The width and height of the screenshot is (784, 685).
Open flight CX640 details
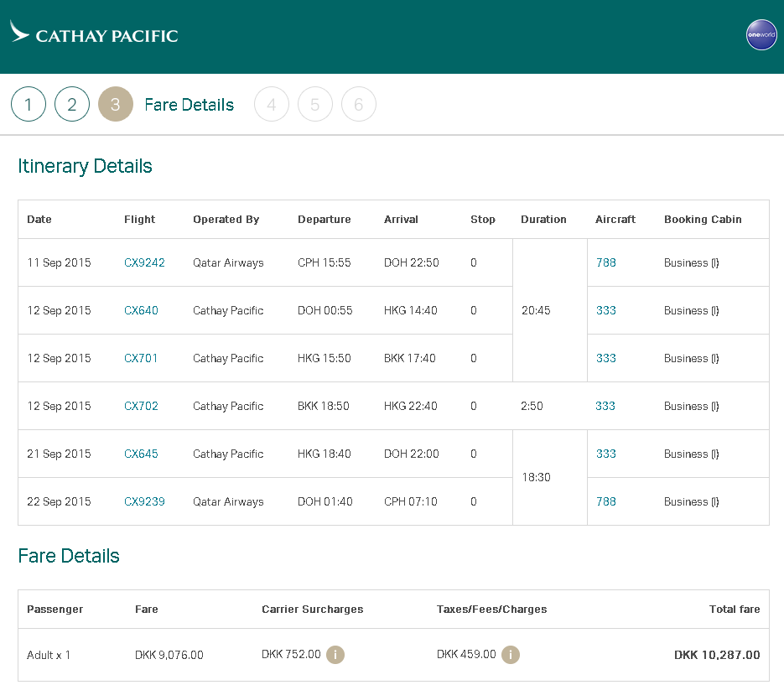[141, 310]
